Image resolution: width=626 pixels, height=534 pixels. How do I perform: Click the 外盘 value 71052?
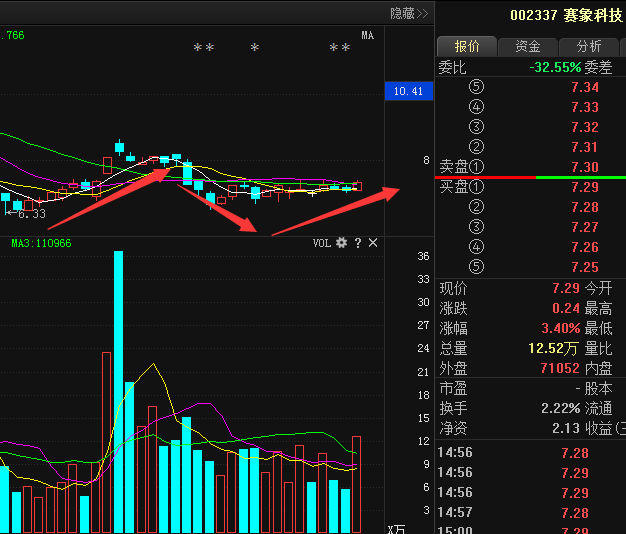560,368
